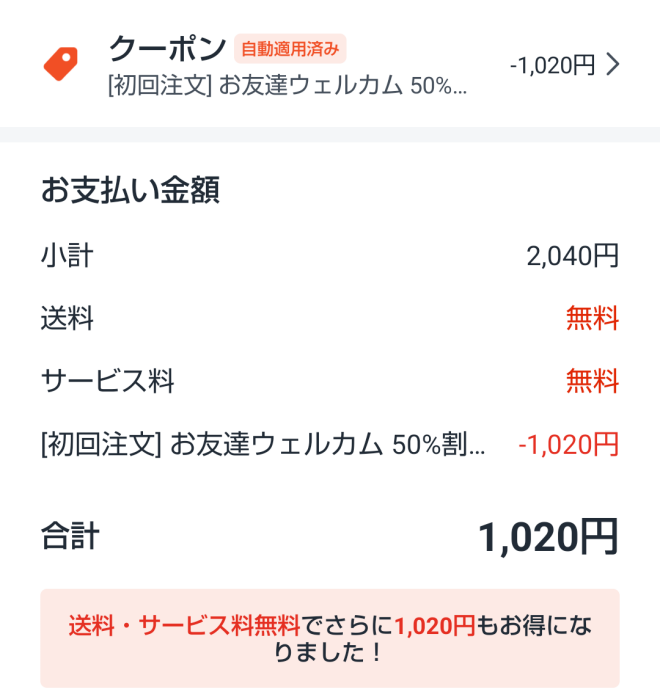Tap the pink savings banner
The height and width of the screenshot is (700, 660).
point(330,638)
